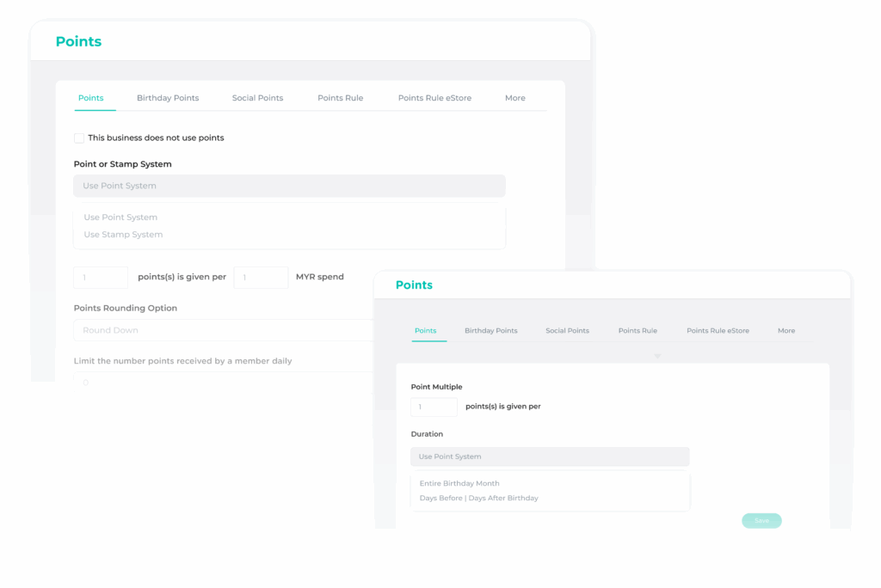
Task: Click the More tab in back panel
Action: click(x=514, y=98)
